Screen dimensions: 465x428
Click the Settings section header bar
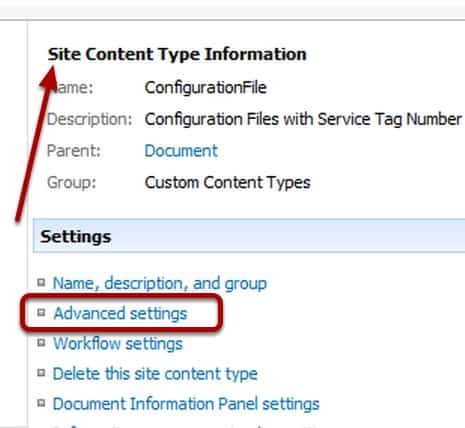[249, 236]
